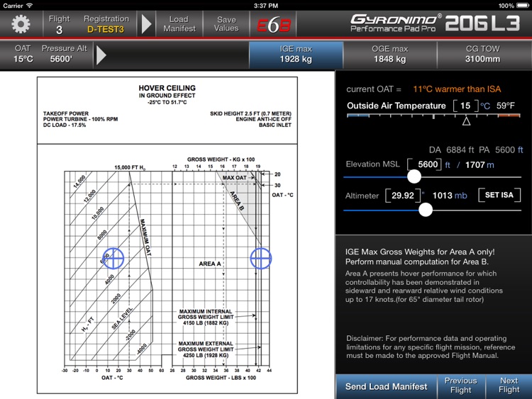The image size is (532, 399).
Task: Toggle the °C temperature unit
Action: click(x=485, y=106)
